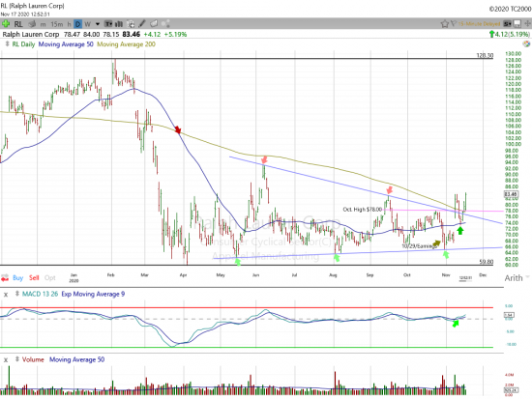Click the green plus add-indicator icon
The height and width of the screenshot is (399, 532).
[x=6, y=24]
